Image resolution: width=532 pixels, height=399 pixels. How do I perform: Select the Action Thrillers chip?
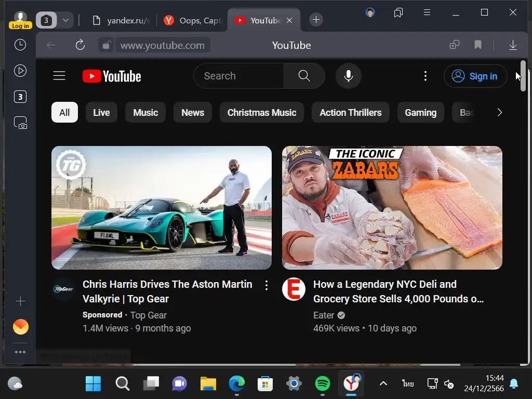point(351,112)
